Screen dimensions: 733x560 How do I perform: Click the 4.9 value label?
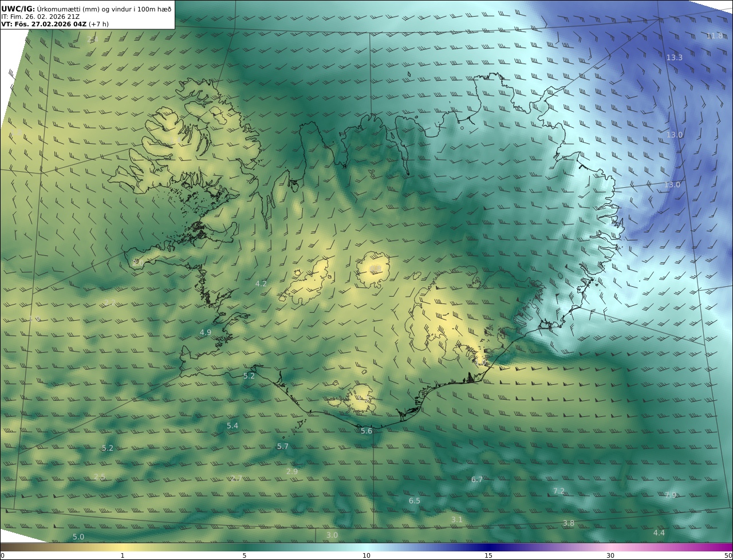click(x=206, y=333)
